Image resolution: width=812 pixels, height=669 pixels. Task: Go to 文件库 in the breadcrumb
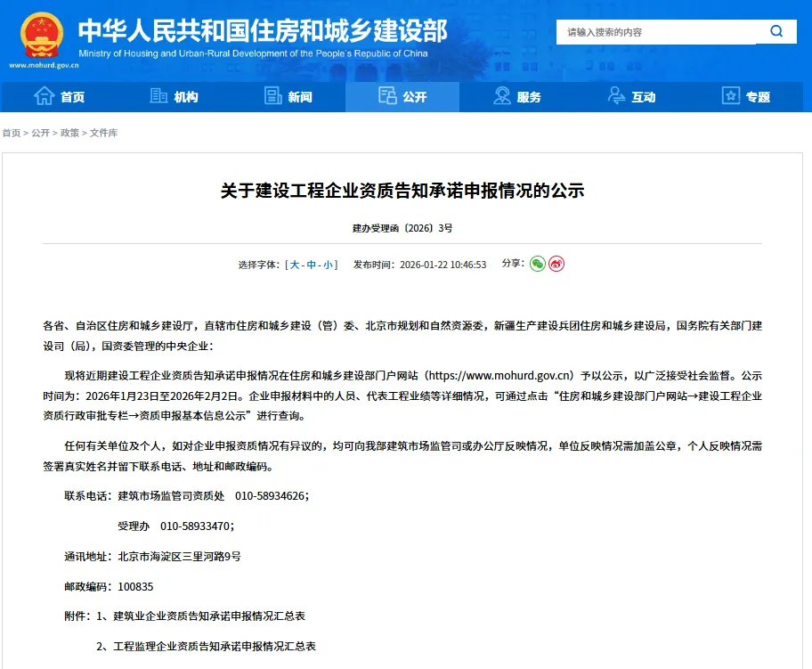click(x=103, y=134)
